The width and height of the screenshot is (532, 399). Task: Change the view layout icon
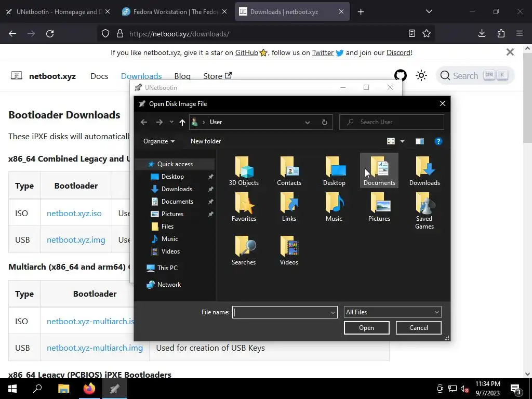pos(391,141)
